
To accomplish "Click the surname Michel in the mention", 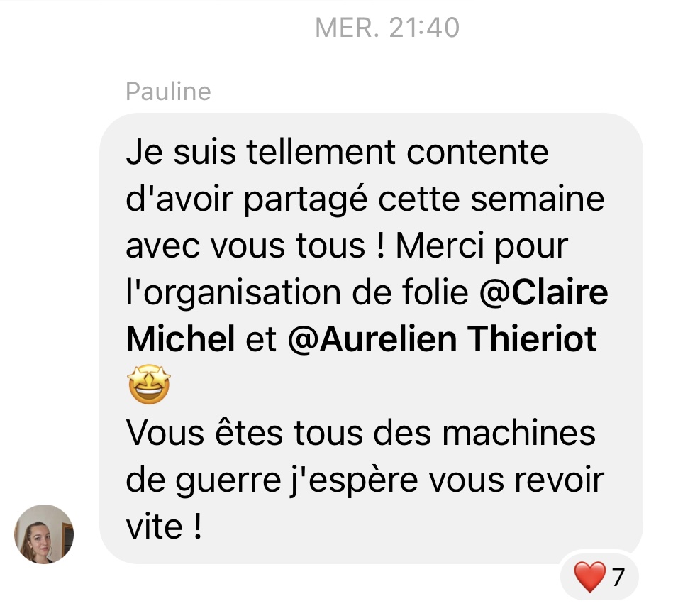I will coord(180,339).
